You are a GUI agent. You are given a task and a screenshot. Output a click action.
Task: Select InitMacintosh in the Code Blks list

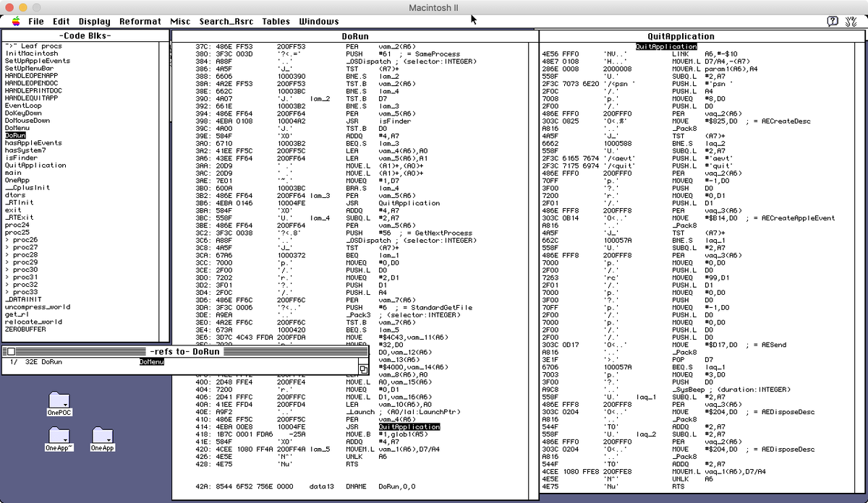[x=31, y=53]
